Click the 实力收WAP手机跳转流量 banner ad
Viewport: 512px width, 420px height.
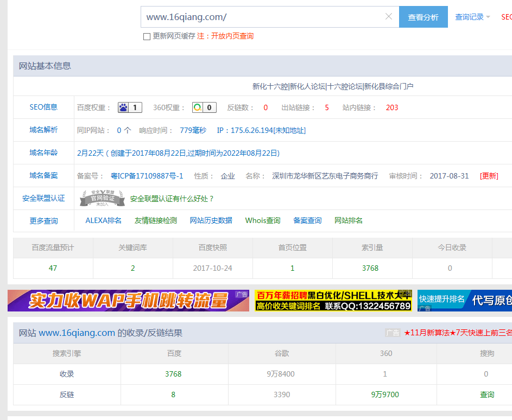[128, 301]
